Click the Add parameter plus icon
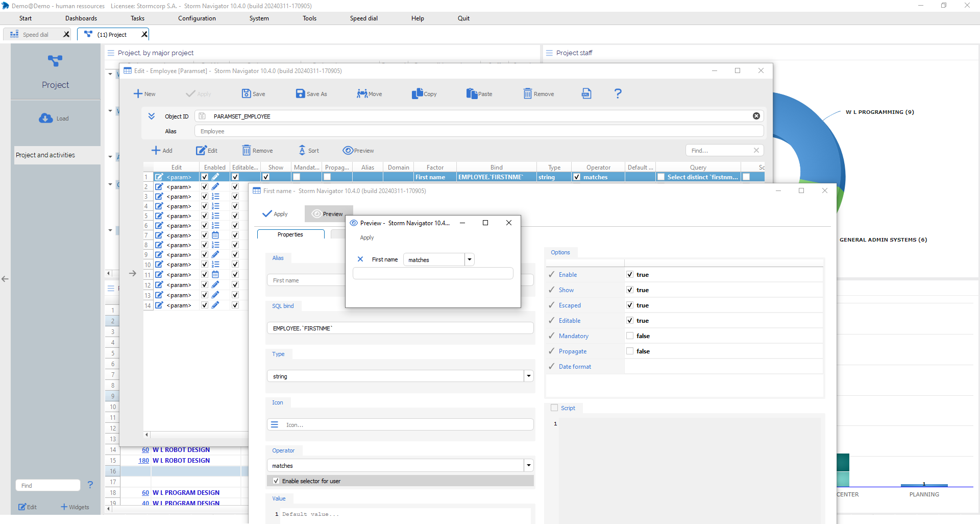The width and height of the screenshot is (980, 524). pyautogui.click(x=156, y=150)
